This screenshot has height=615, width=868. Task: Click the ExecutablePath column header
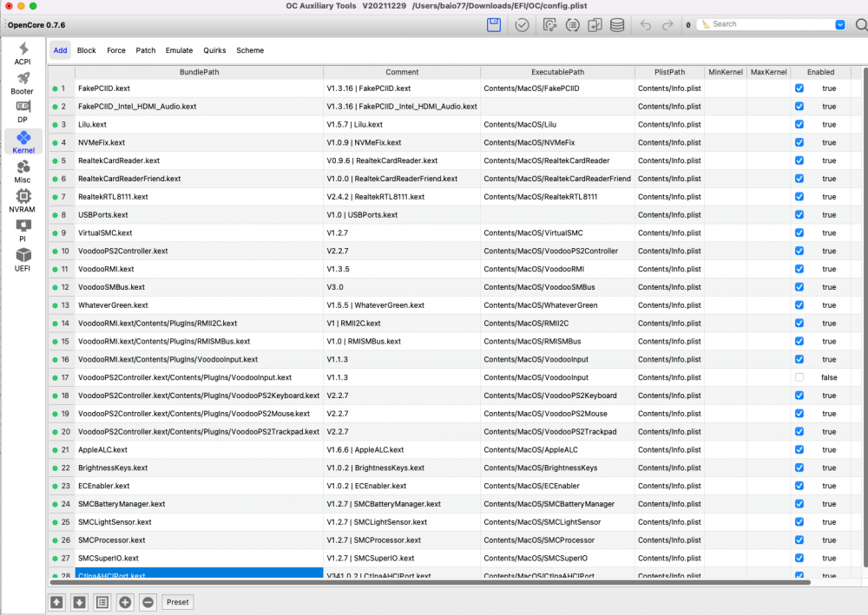[557, 72]
